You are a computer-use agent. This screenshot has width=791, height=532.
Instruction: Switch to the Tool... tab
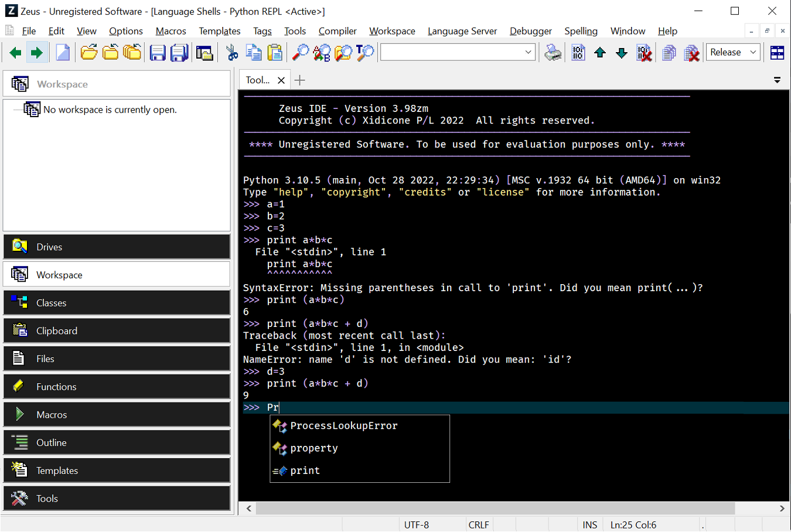258,80
